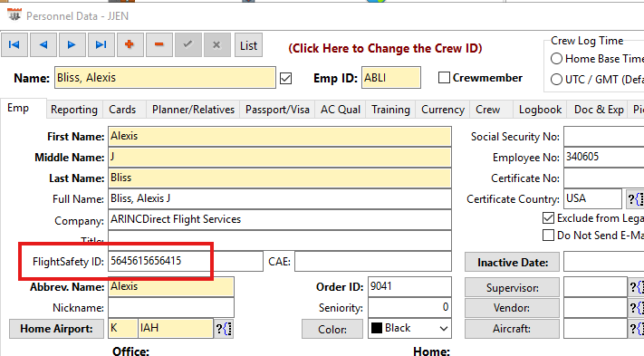The height and width of the screenshot is (356, 644).
Task: Uncheck the checkbox beside the Name field
Action: 286,78
